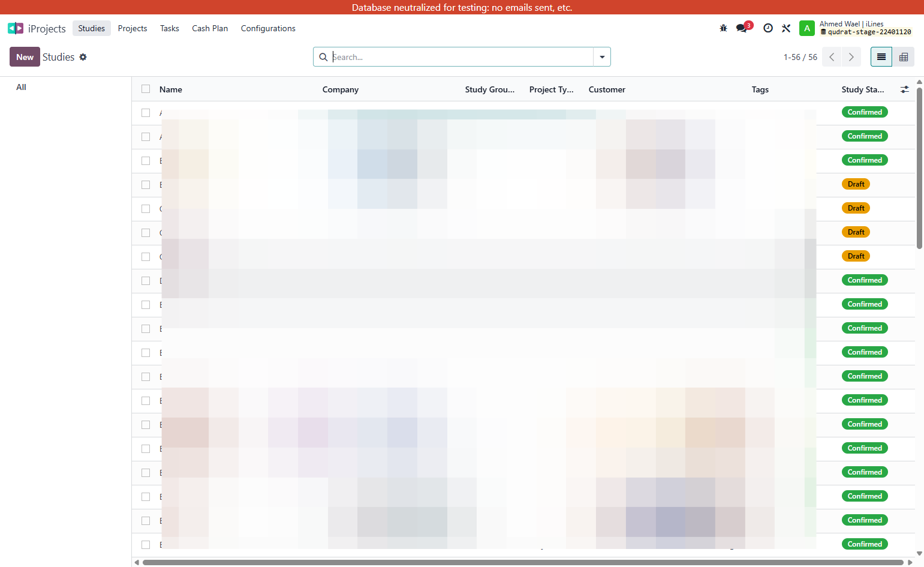The width and height of the screenshot is (924, 567).
Task: Sort by the Study Status column header
Action: 863,89
